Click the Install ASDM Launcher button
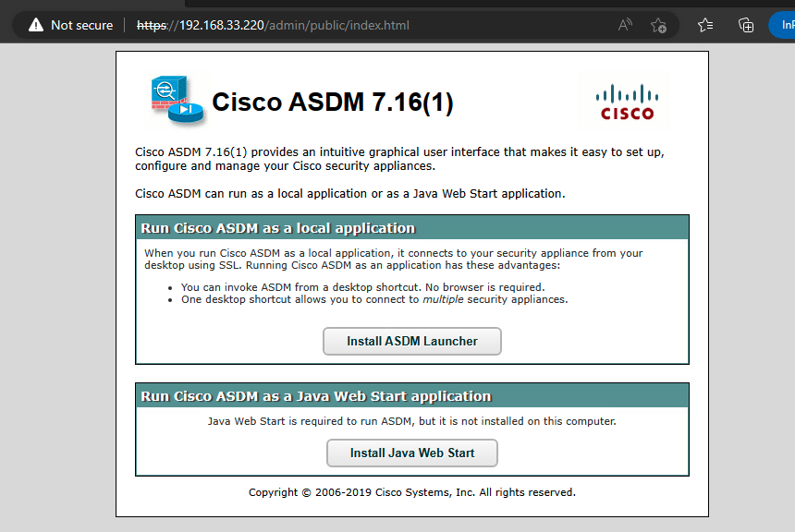Image resolution: width=795 pixels, height=532 pixels. tap(412, 341)
